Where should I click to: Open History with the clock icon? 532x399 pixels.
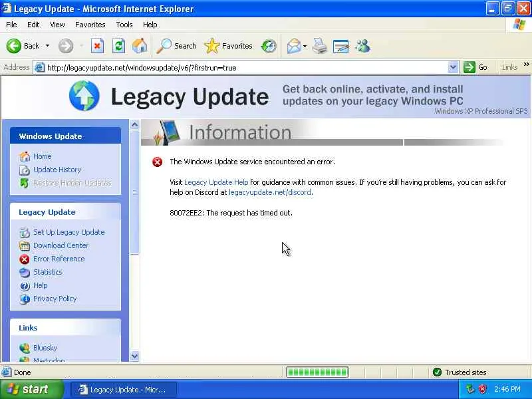point(269,46)
